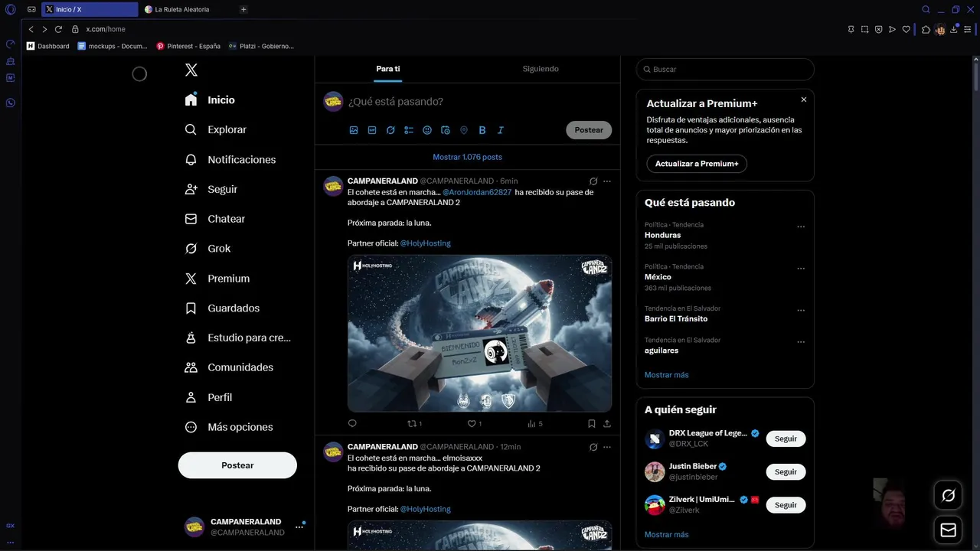Switch to Para ti tab

(x=388, y=69)
